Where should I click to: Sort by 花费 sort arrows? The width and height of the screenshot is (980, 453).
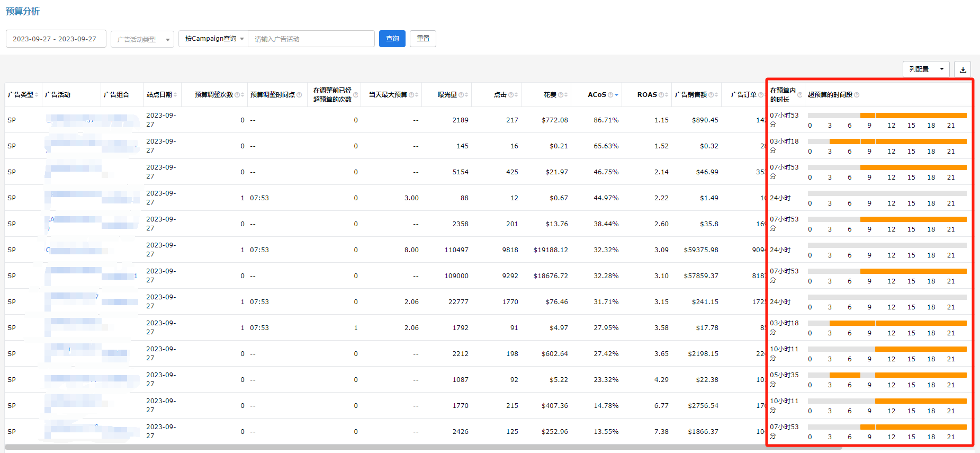coord(566,95)
